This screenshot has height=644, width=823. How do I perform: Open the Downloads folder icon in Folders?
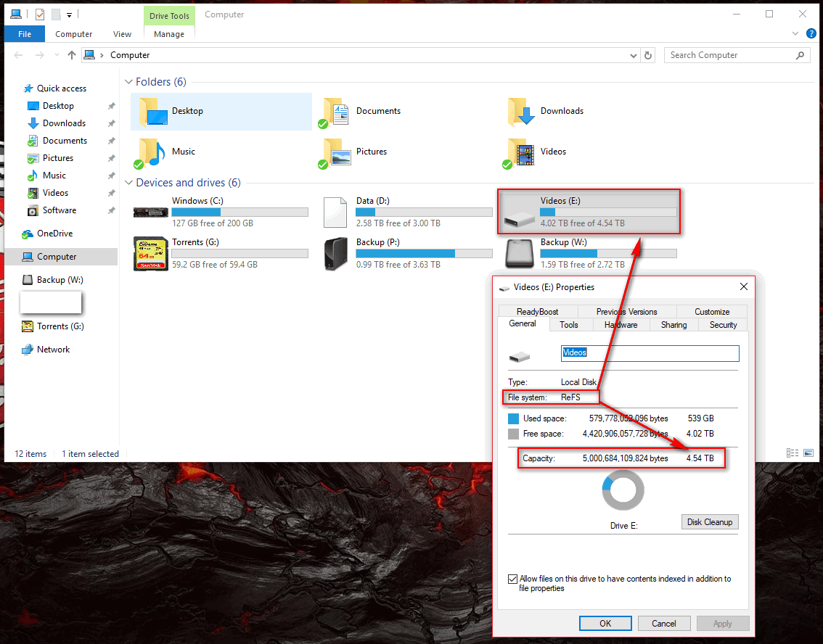[x=520, y=112]
